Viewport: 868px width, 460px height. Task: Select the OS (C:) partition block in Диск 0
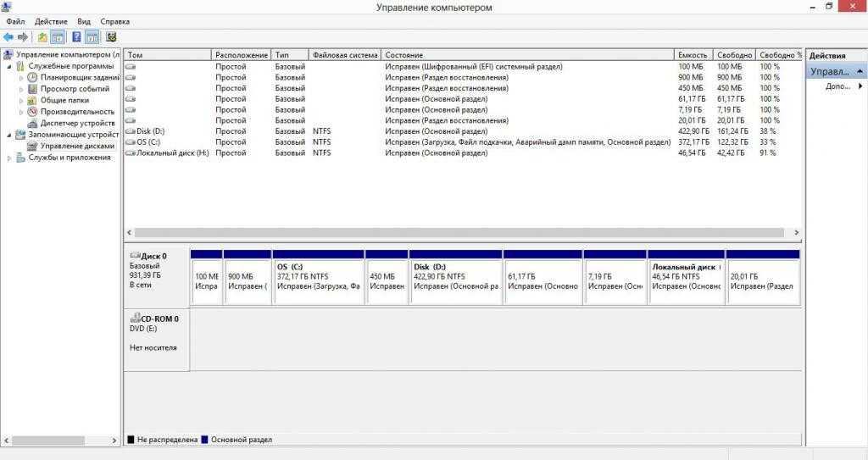[x=318, y=281]
